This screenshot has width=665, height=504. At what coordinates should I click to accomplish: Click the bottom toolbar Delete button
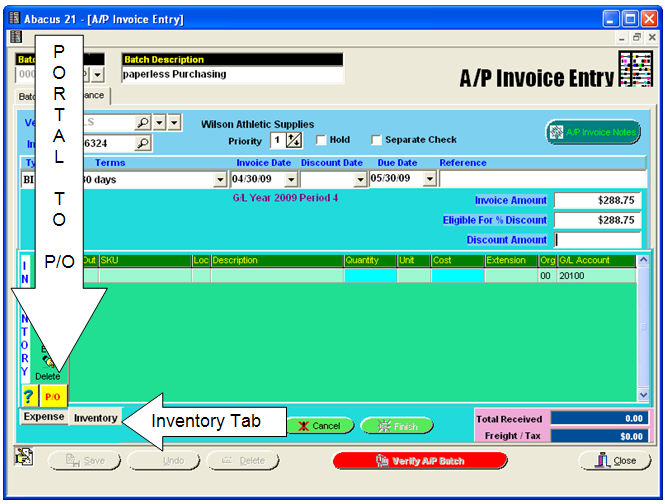click(x=243, y=461)
